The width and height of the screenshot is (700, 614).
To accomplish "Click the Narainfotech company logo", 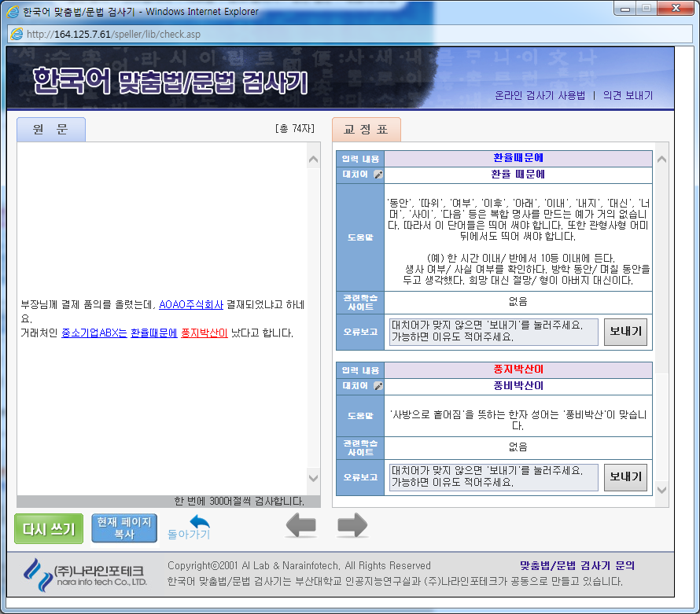I will click(85, 572).
